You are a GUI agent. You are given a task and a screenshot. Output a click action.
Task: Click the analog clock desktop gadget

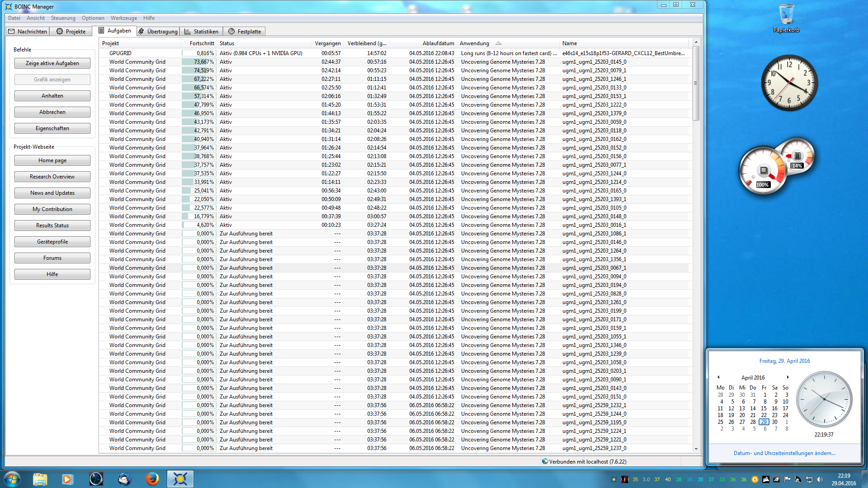coord(789,83)
